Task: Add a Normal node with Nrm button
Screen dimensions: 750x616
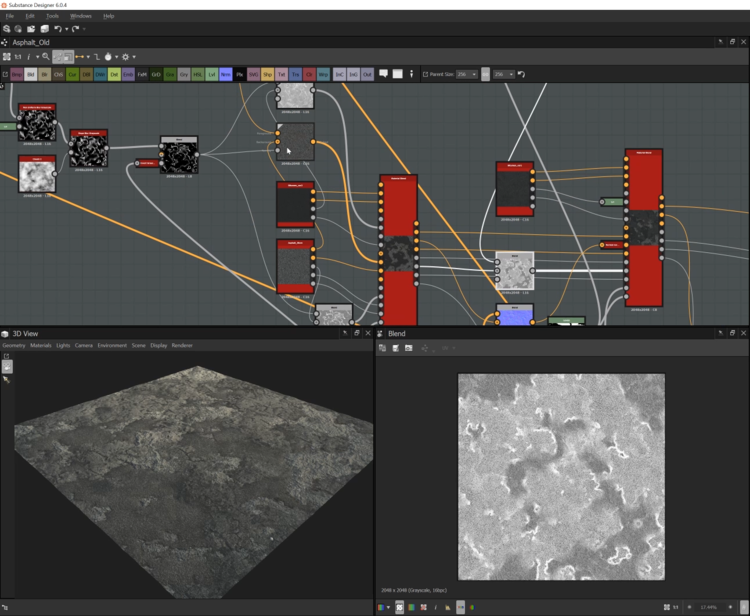Action: pos(226,75)
